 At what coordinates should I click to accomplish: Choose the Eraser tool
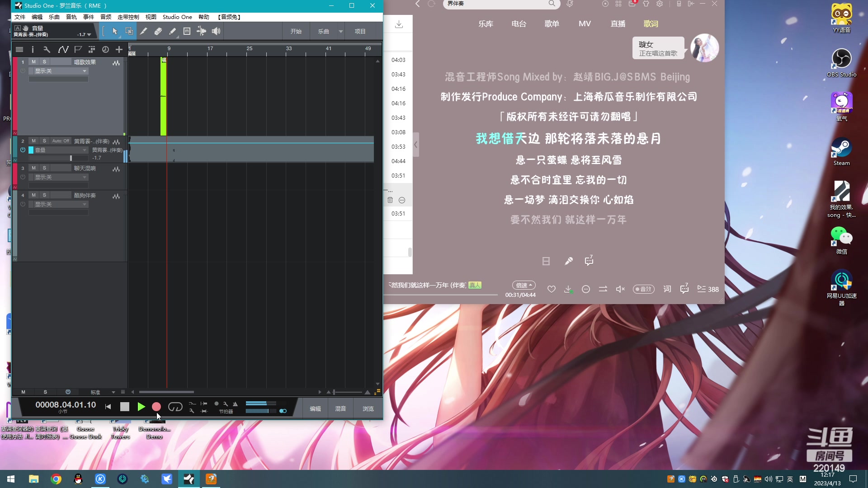click(158, 31)
